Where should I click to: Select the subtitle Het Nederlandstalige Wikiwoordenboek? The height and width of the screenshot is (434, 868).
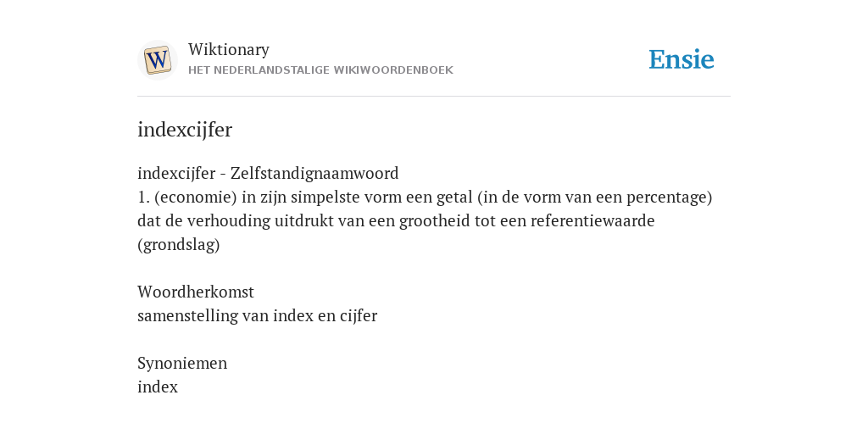(320, 70)
